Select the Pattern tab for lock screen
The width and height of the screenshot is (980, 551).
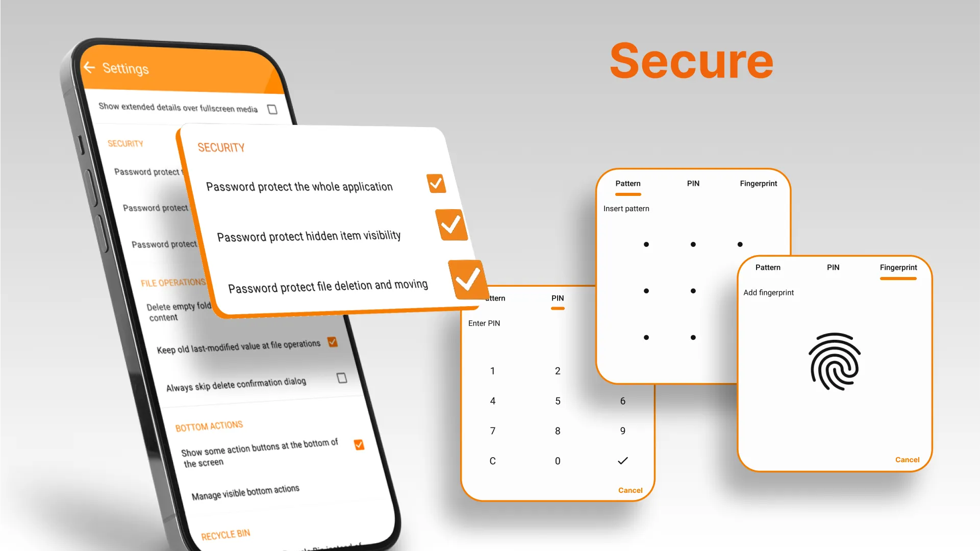click(x=627, y=183)
